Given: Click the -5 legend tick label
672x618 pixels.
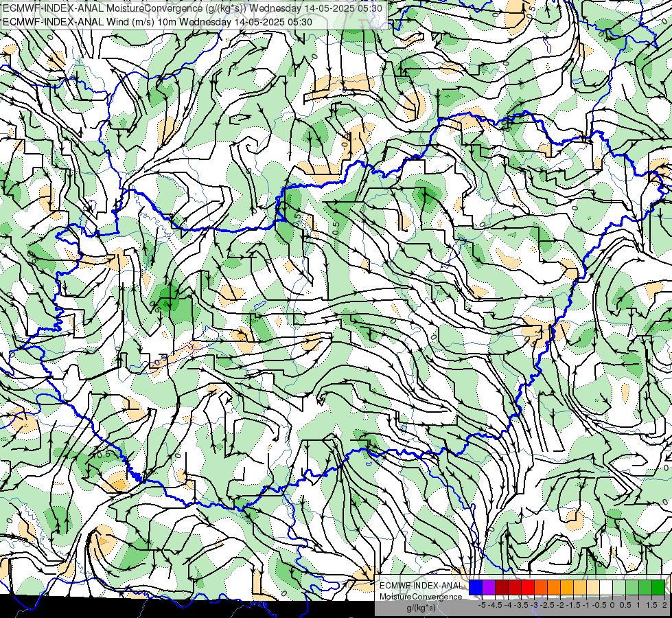Looking at the screenshot, I should pos(482,605).
